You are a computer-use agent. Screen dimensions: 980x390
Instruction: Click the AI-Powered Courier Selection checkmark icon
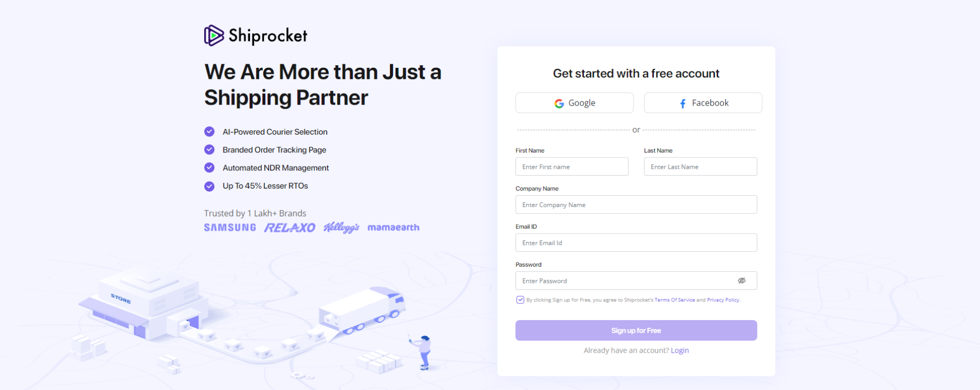coord(209,132)
